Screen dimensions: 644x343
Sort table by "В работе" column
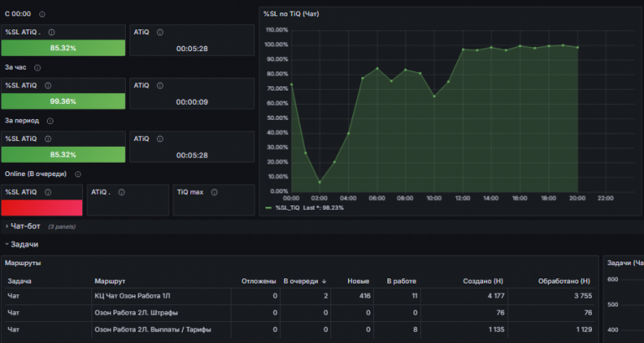click(x=402, y=282)
